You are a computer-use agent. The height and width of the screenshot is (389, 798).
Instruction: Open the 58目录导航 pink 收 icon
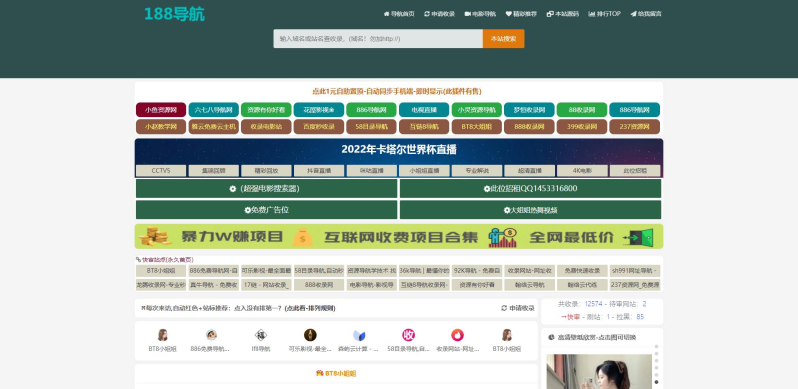408,335
